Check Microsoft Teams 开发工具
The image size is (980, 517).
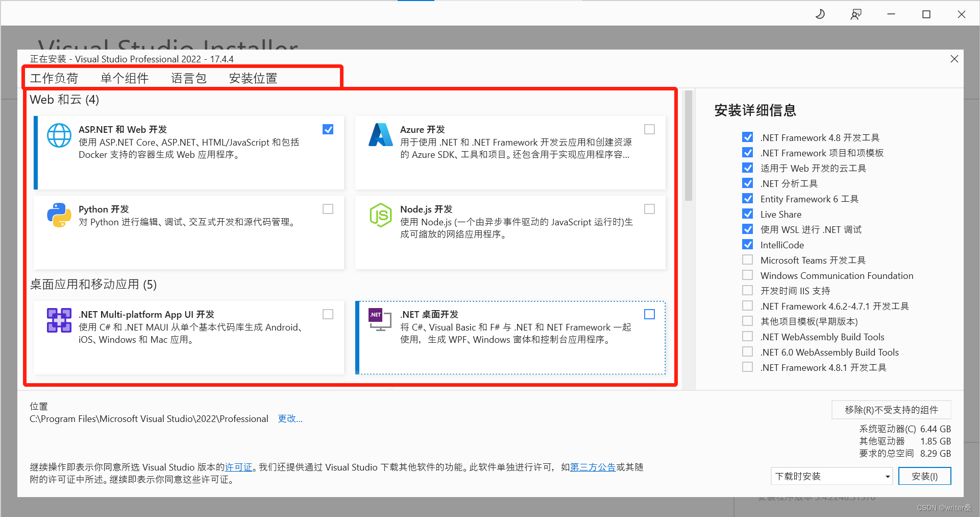point(748,260)
